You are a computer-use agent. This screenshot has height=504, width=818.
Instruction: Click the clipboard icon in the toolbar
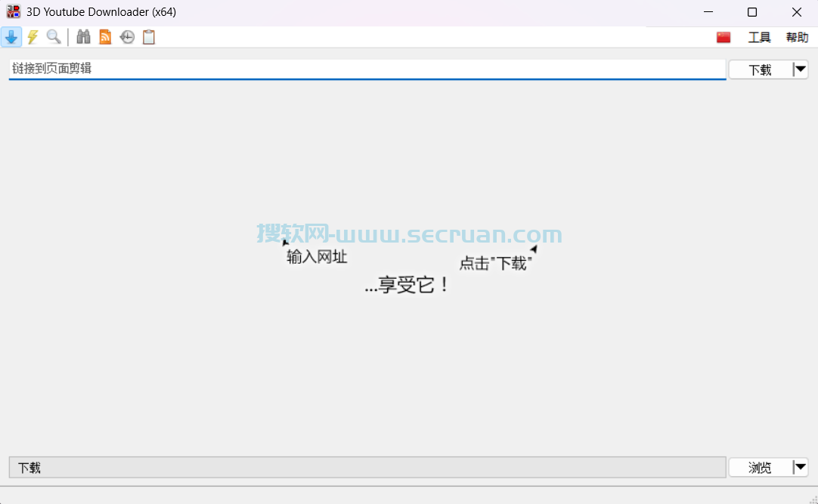click(149, 37)
